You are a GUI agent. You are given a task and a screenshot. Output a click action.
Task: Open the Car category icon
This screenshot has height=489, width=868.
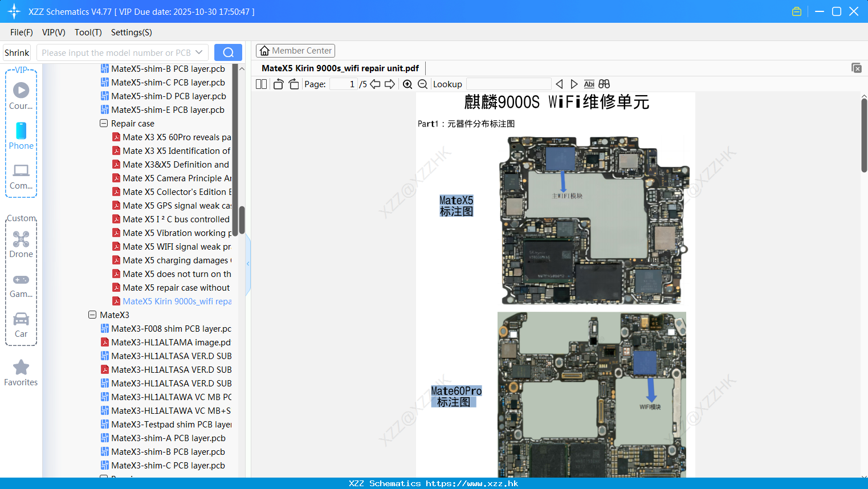pyautogui.click(x=21, y=319)
